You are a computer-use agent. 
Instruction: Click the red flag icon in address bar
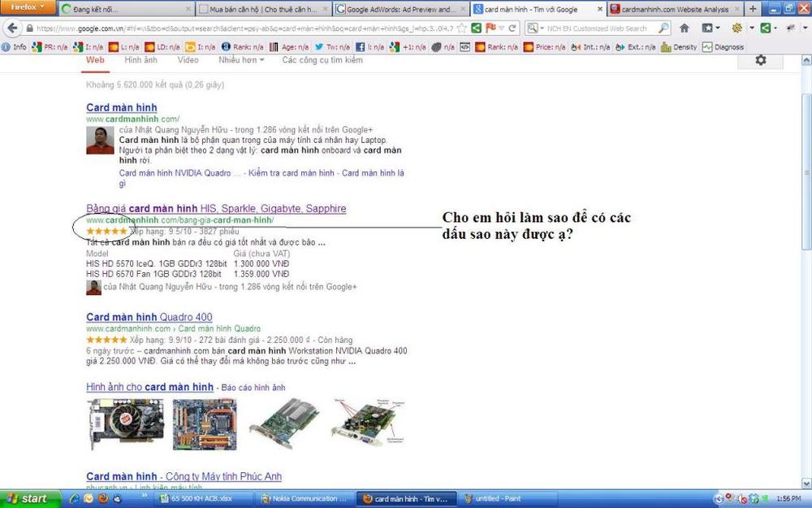(x=490, y=28)
